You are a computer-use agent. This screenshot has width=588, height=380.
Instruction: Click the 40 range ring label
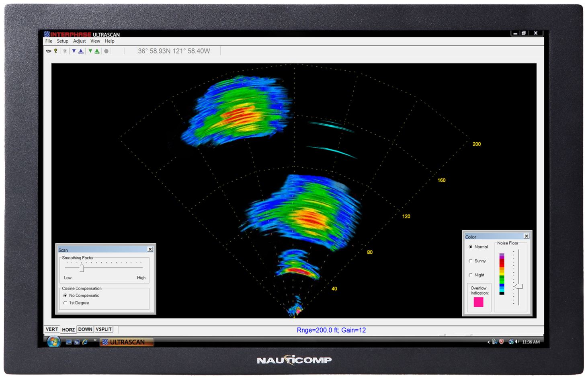click(x=334, y=289)
